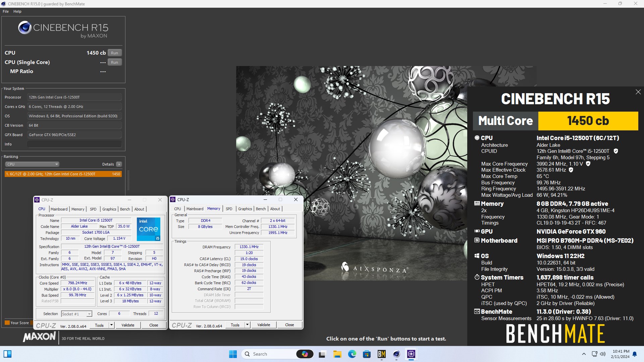The width and height of the screenshot is (644, 362).
Task: Run the CPU multi-core test
Action: pyautogui.click(x=114, y=53)
